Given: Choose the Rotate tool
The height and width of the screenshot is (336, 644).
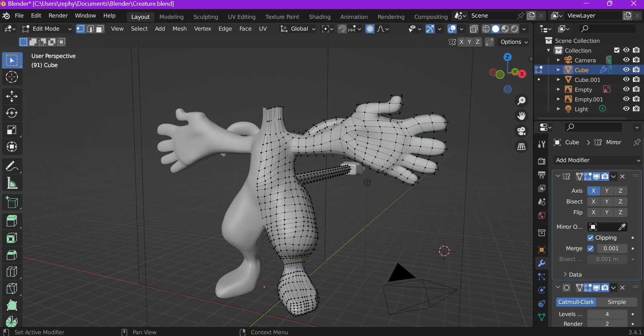Looking at the screenshot, I should pos(12,113).
